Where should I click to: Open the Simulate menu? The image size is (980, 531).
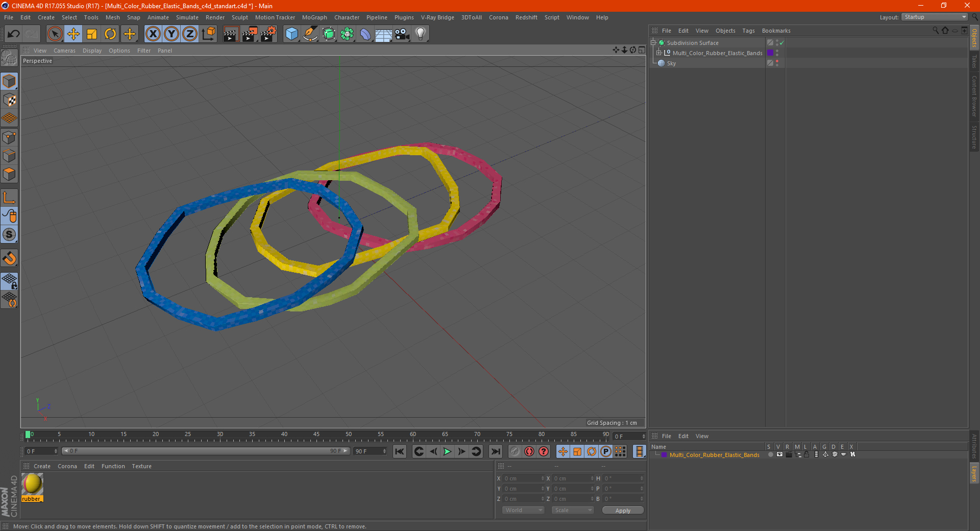pos(187,17)
